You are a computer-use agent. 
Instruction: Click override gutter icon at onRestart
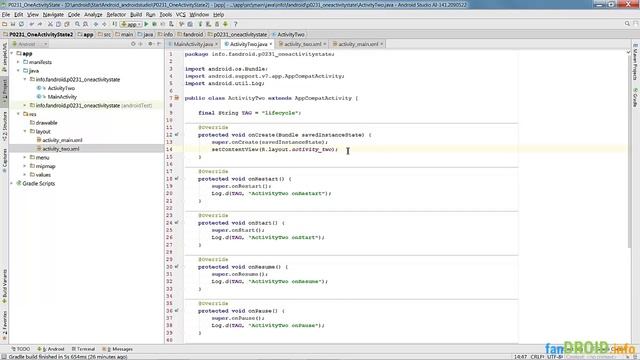[x=177, y=178]
